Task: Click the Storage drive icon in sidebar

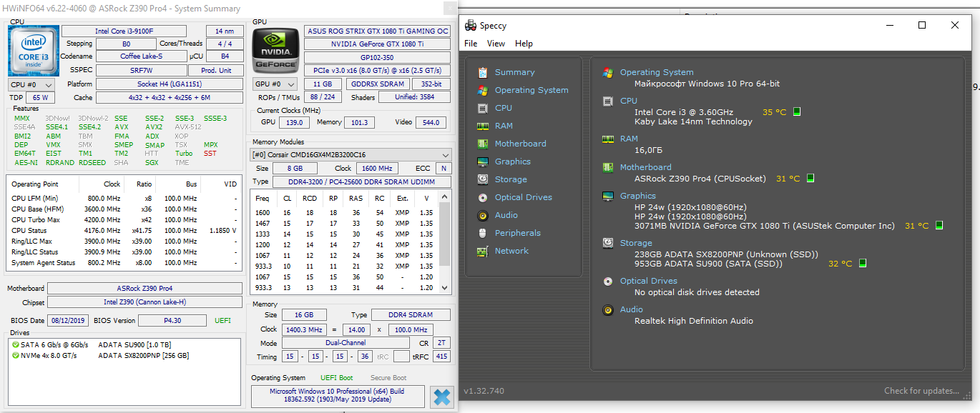Action: point(483,179)
